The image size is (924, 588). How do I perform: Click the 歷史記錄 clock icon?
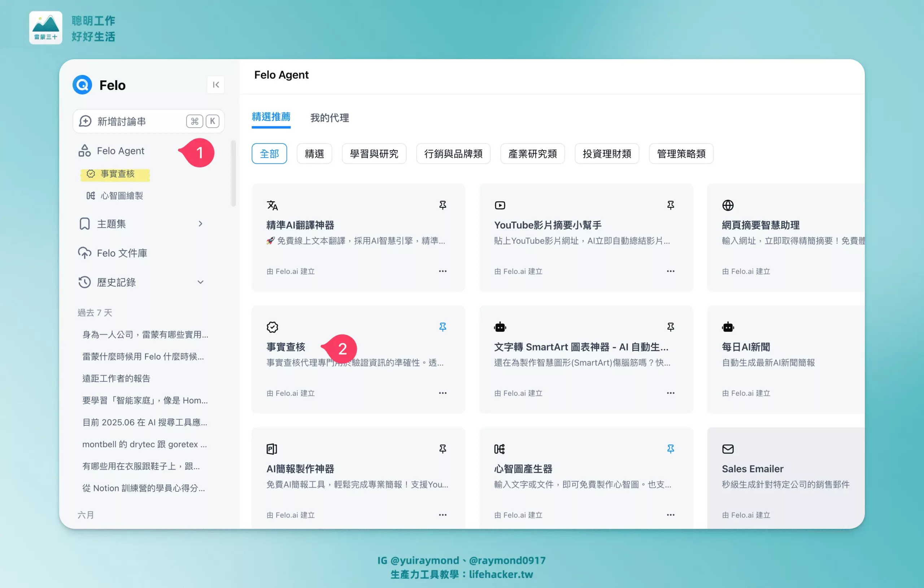coord(84,282)
